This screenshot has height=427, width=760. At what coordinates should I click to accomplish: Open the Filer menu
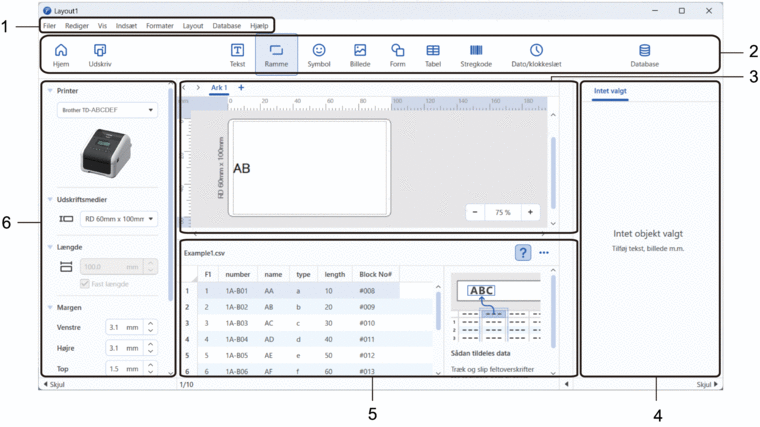click(49, 26)
